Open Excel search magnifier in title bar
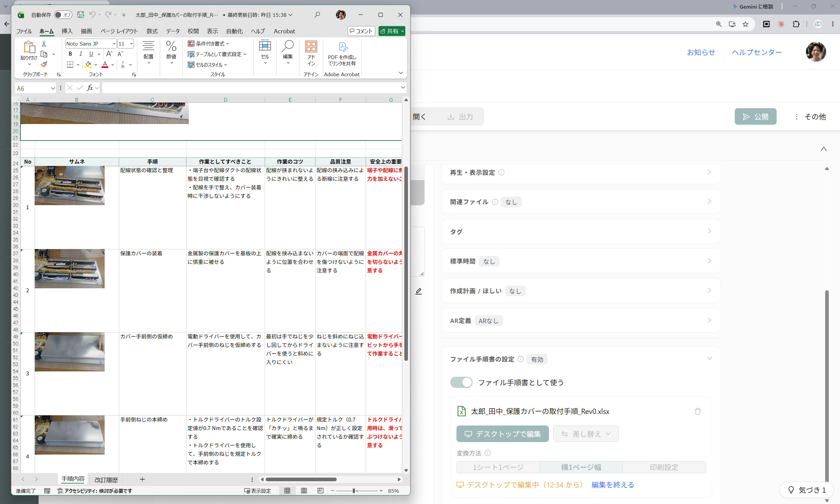The width and height of the screenshot is (840, 504). [x=317, y=15]
